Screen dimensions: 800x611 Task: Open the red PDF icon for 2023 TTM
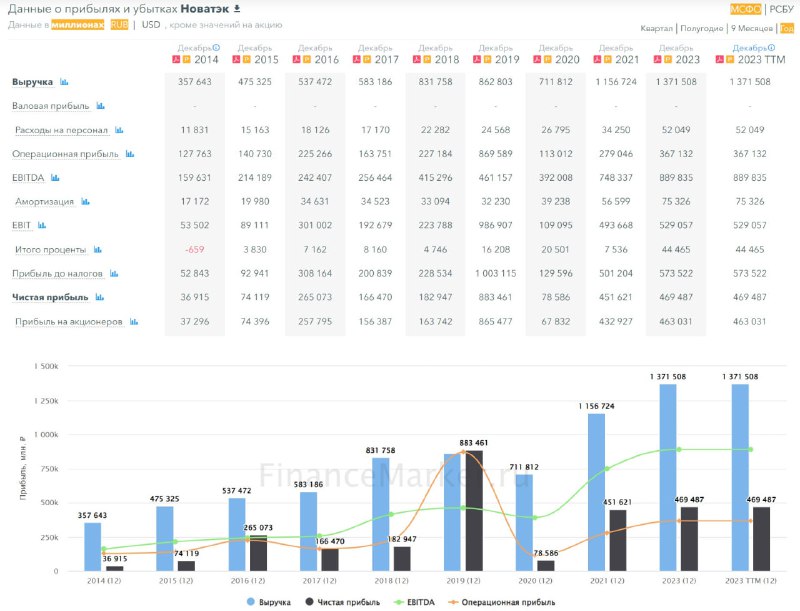(719, 60)
